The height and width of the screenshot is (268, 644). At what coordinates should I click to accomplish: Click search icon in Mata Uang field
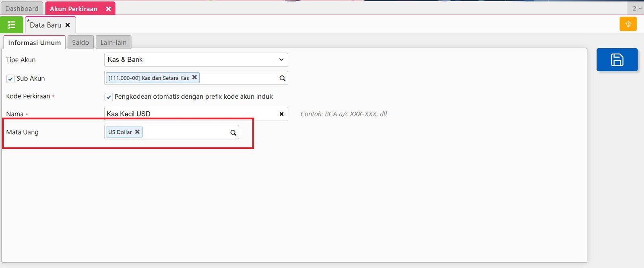[x=233, y=133]
